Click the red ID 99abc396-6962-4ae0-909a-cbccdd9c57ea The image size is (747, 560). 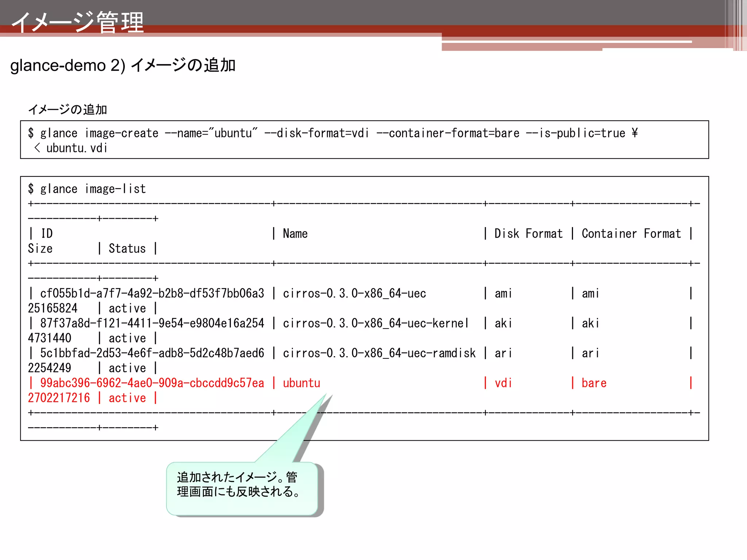[x=152, y=383]
